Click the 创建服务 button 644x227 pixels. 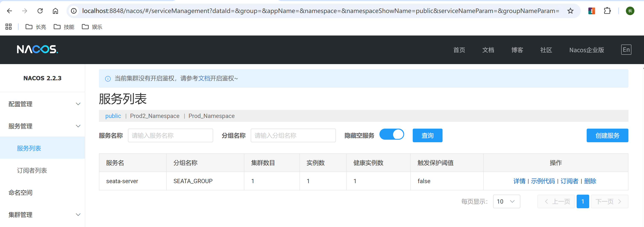pos(607,135)
